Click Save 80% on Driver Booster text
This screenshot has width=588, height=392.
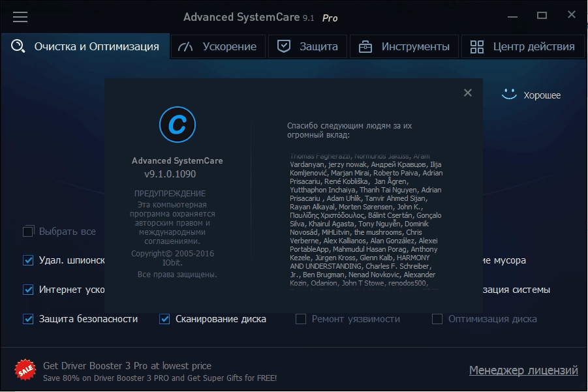click(x=160, y=378)
